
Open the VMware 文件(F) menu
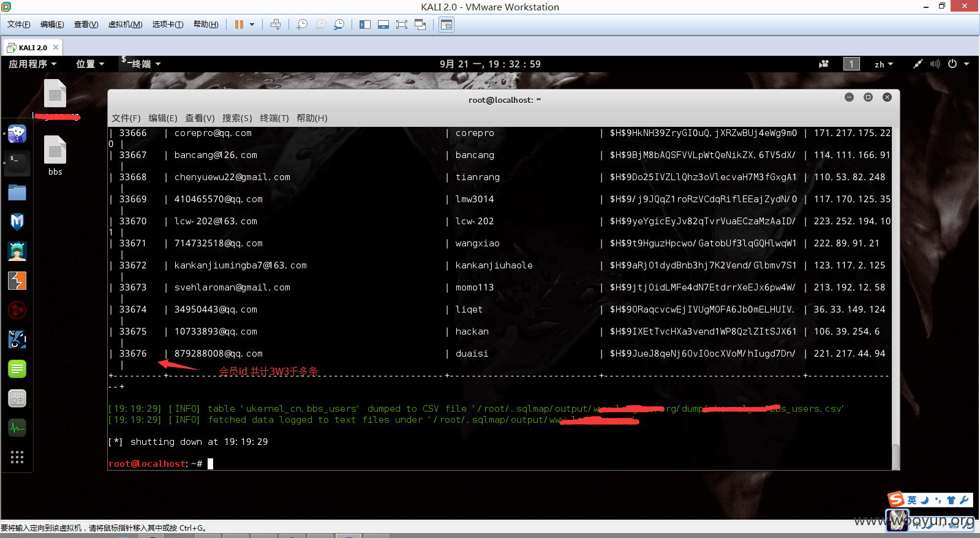coord(19,25)
